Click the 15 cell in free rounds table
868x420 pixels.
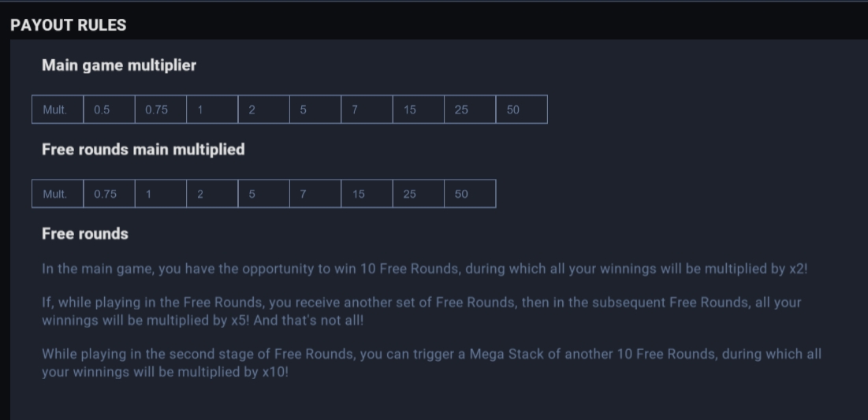point(367,194)
